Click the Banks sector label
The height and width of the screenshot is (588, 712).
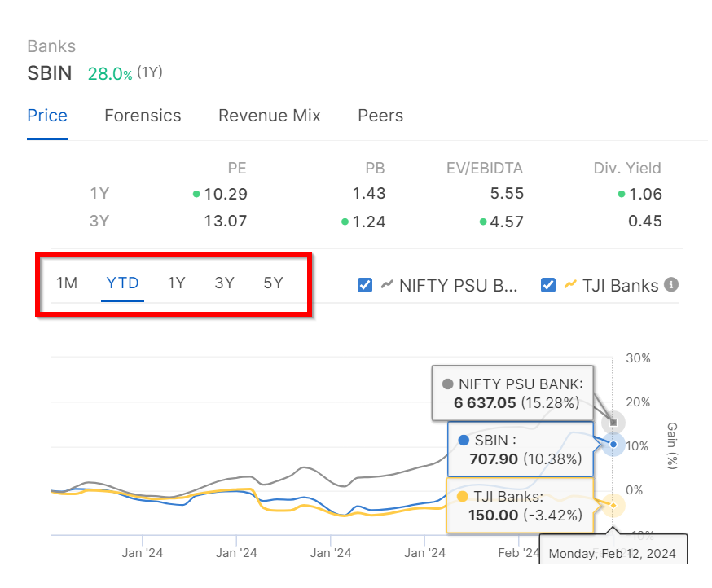pyautogui.click(x=51, y=46)
